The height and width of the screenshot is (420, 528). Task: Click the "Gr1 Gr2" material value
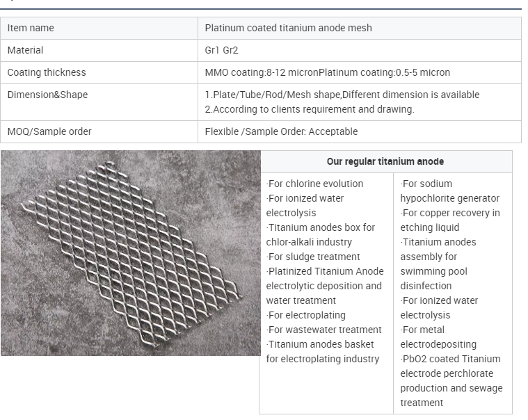point(221,50)
